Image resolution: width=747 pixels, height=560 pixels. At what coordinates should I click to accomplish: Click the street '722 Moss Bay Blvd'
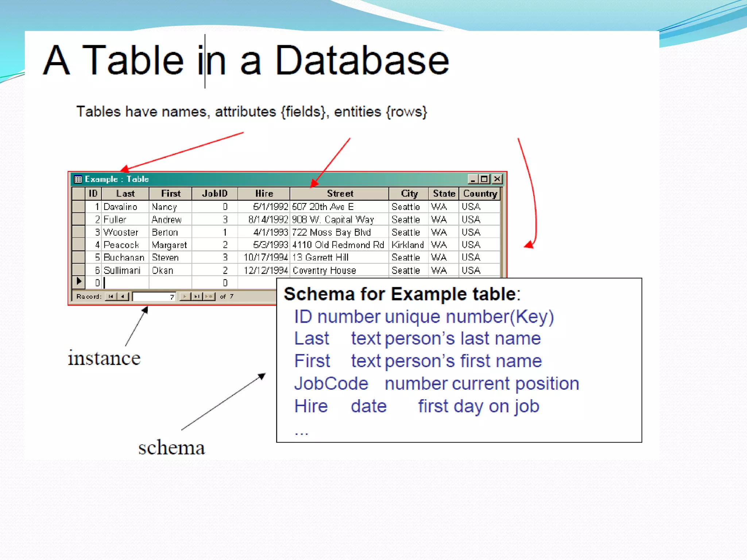pos(340,232)
